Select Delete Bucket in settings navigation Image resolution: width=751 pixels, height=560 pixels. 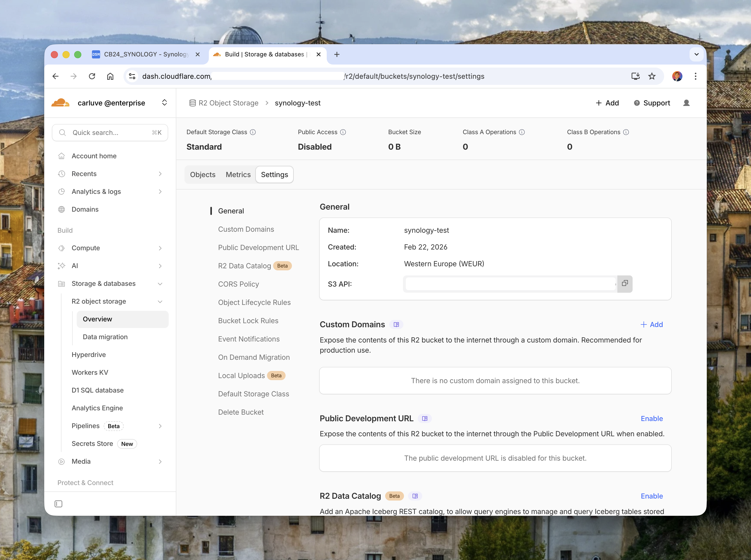click(x=241, y=412)
